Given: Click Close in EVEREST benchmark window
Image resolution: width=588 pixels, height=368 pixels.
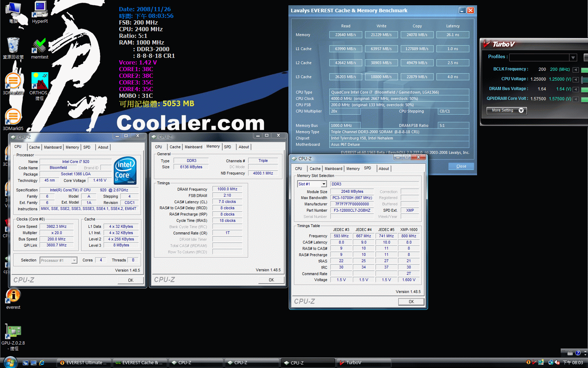Looking at the screenshot, I should pyautogui.click(x=461, y=166).
